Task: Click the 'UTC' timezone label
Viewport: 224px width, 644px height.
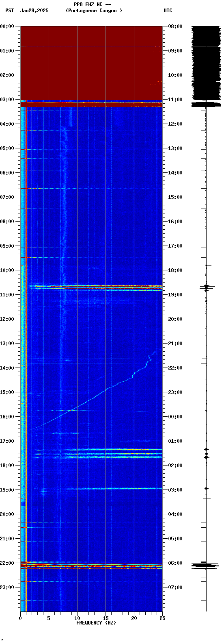Action: point(168,11)
